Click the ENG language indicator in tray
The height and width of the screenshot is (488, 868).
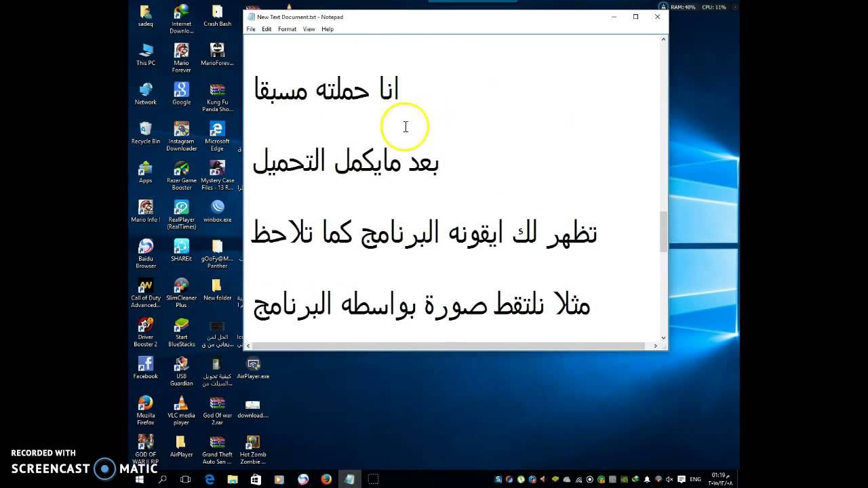click(696, 479)
